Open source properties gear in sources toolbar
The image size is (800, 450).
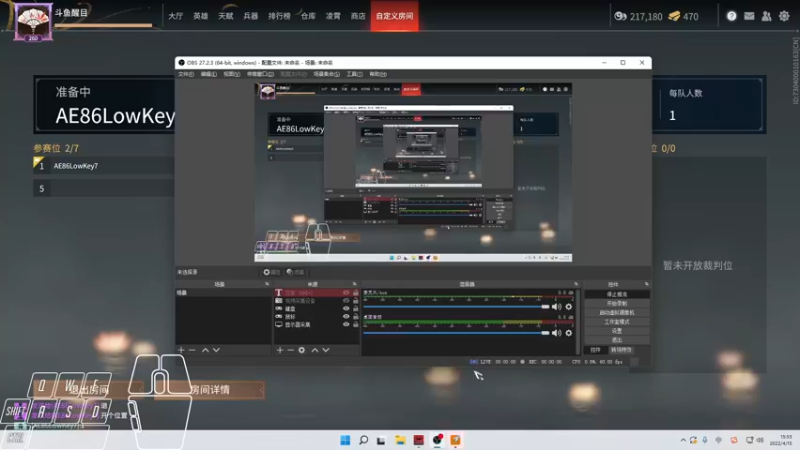pyautogui.click(x=302, y=350)
